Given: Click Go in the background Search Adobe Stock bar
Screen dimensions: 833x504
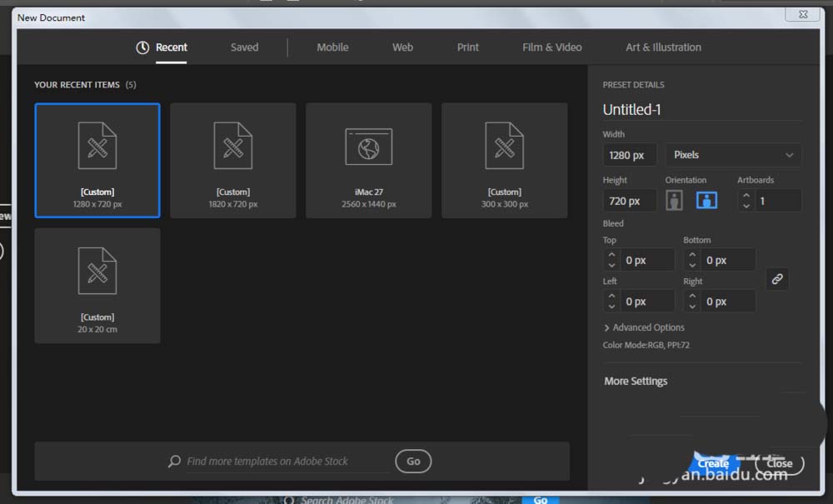Looking at the screenshot, I should [541, 500].
